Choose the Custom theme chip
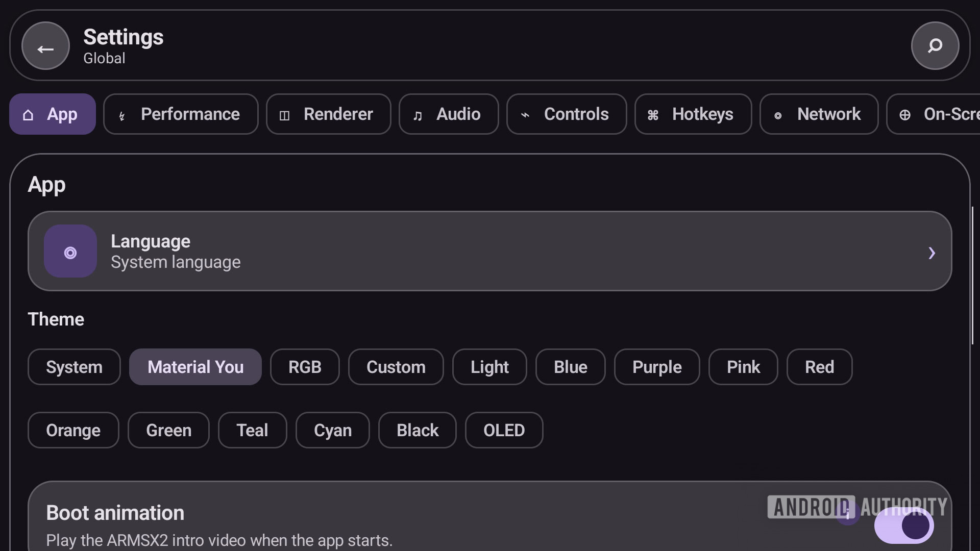Screen dimensions: 980x551 (396, 367)
